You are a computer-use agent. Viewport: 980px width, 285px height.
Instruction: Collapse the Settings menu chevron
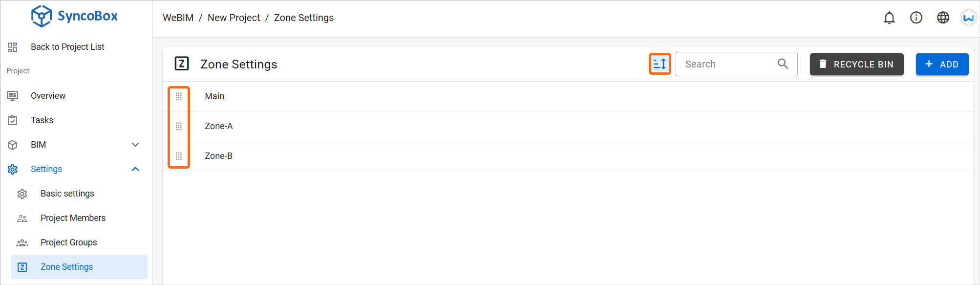[x=135, y=169]
